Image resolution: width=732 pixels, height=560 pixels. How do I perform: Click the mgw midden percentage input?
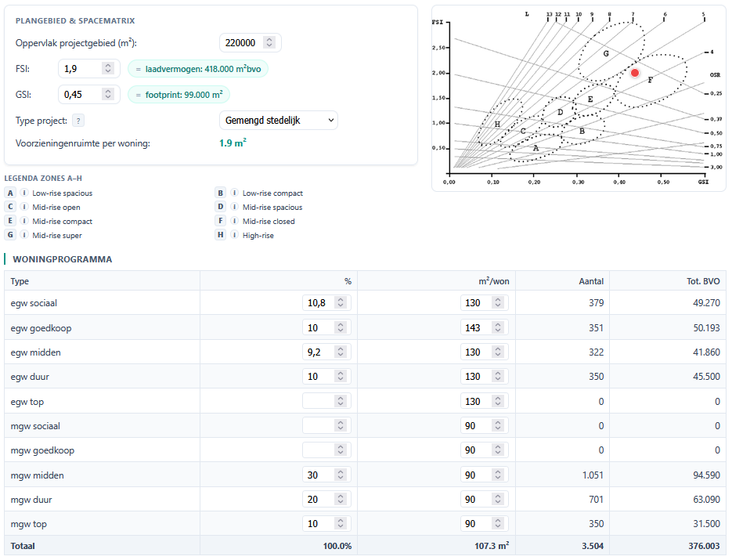(x=318, y=475)
